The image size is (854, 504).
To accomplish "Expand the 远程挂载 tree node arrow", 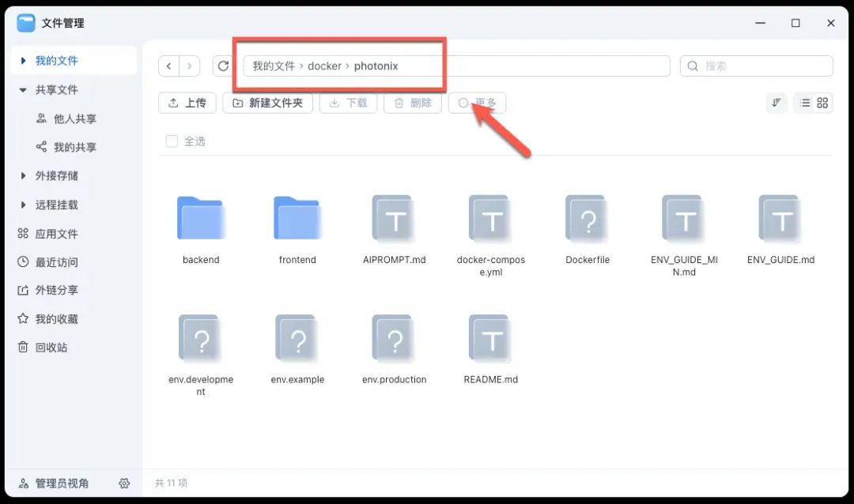I will pyautogui.click(x=23, y=205).
